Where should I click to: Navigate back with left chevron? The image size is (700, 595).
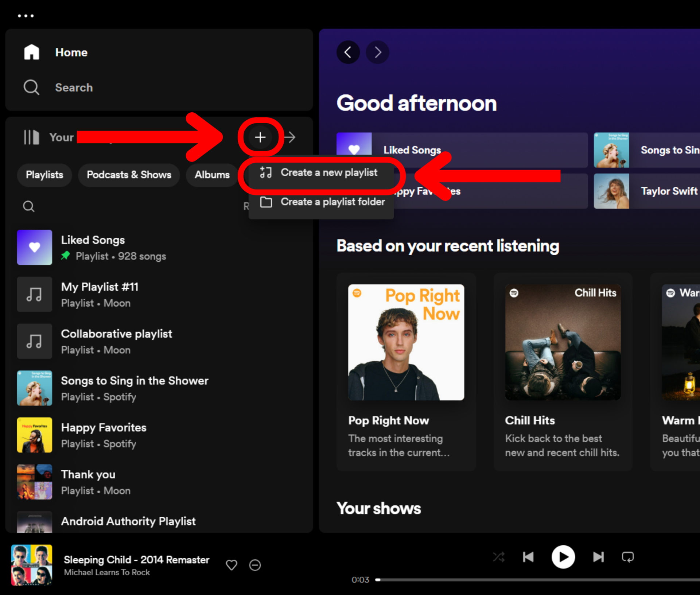(348, 52)
